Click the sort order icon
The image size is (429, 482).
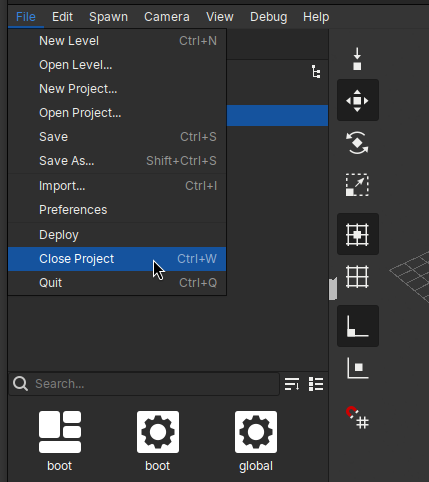292,384
